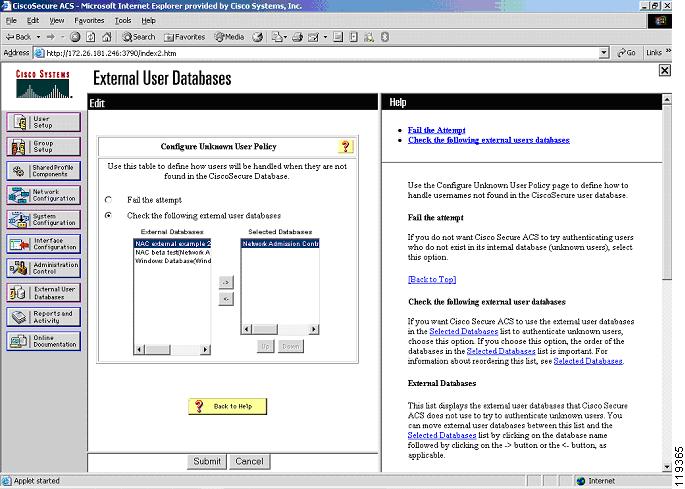Viewport: 685px width, 489px height.
Task: Click the Help pane vertical scrollbar thumb
Action: (667, 191)
